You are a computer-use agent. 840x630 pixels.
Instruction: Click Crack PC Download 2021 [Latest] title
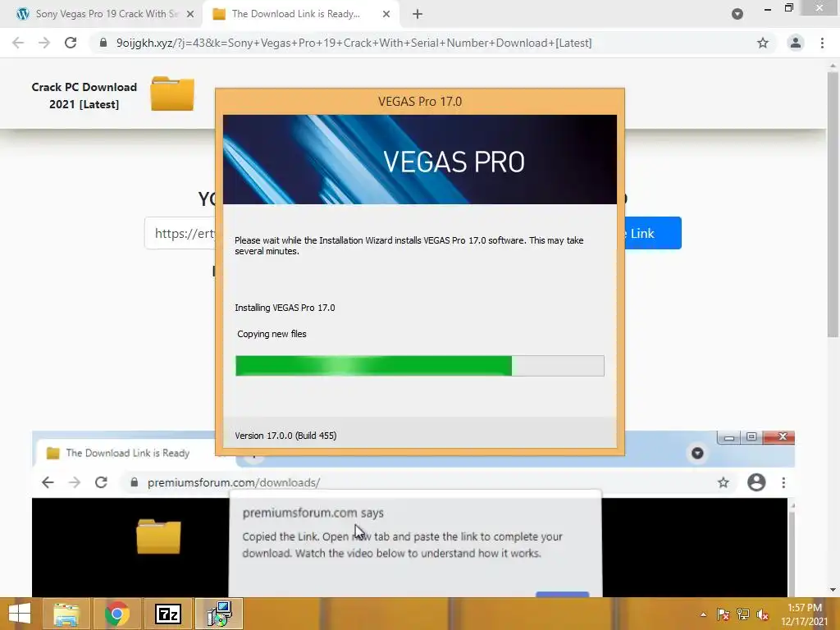tap(84, 95)
